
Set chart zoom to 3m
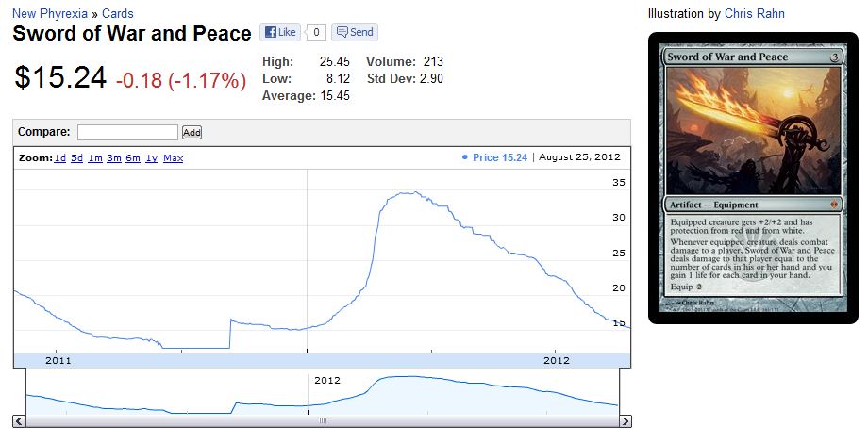[114, 158]
